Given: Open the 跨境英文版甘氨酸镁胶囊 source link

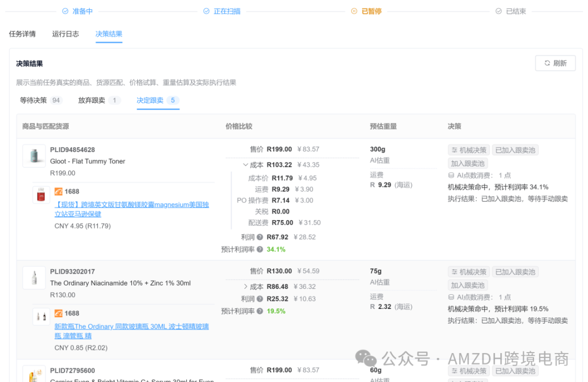Looking at the screenshot, I should click(132, 209).
